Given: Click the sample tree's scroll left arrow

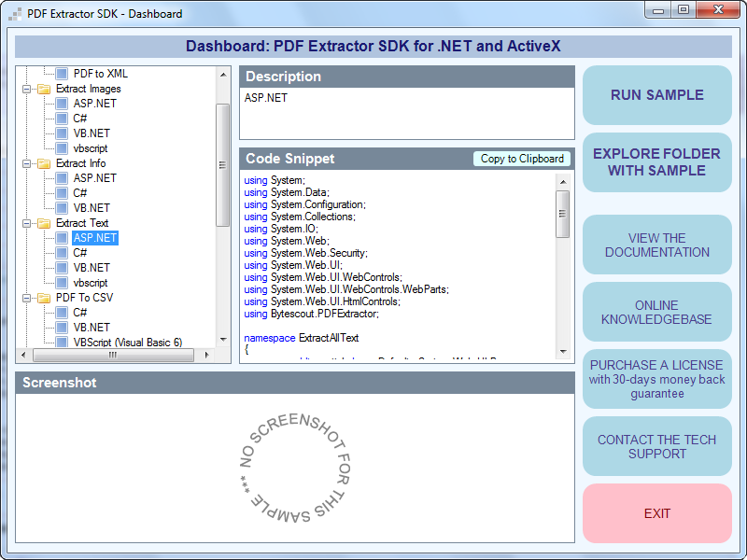Looking at the screenshot, I should 24,355.
